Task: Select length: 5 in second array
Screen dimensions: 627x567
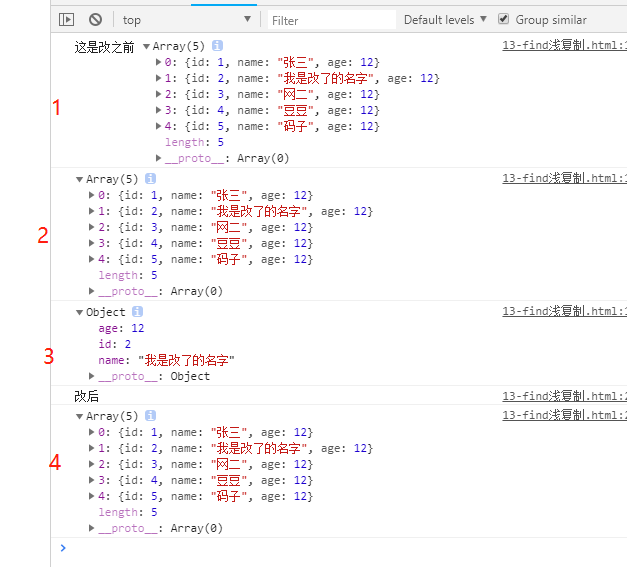Action: point(128,275)
